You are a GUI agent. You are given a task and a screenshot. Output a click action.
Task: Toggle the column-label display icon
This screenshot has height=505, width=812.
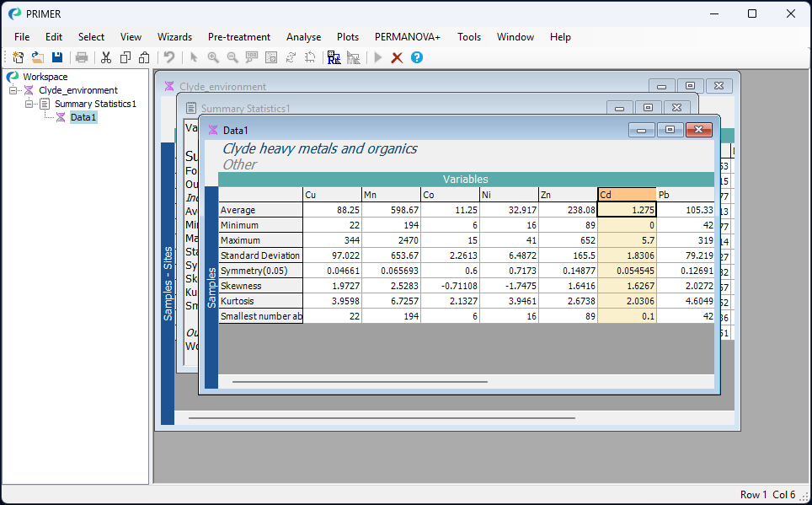pos(354,57)
